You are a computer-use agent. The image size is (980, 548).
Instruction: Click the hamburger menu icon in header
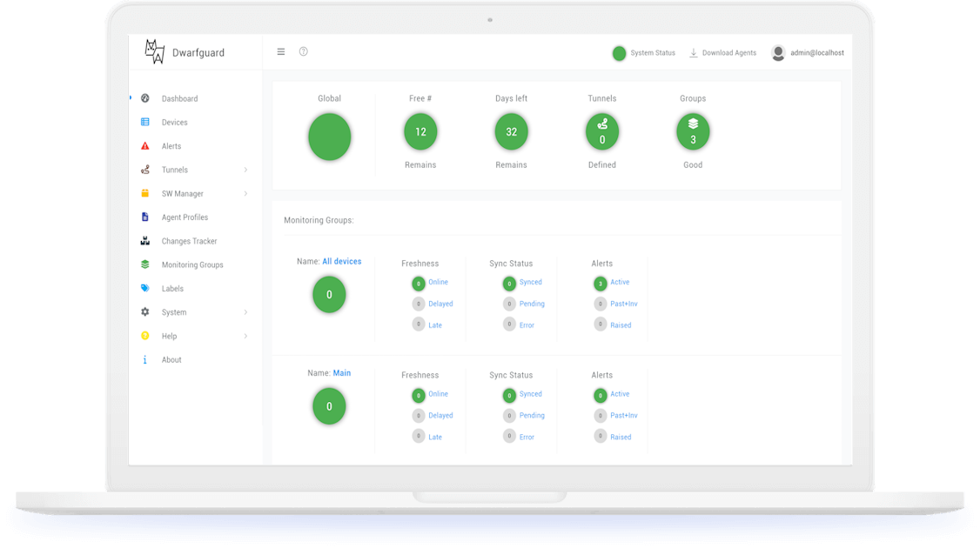(x=281, y=52)
